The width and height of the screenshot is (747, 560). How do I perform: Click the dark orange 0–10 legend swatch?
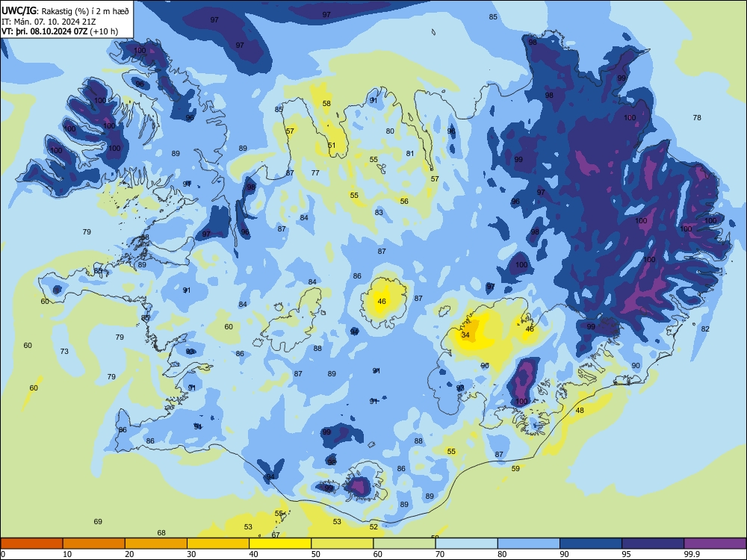click(x=31, y=544)
